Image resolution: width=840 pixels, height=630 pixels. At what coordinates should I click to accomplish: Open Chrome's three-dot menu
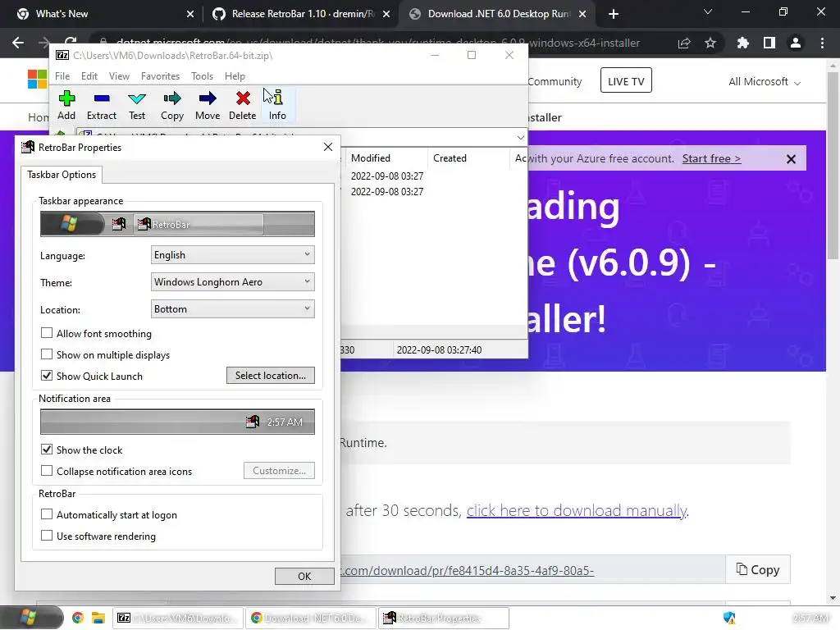822,43
